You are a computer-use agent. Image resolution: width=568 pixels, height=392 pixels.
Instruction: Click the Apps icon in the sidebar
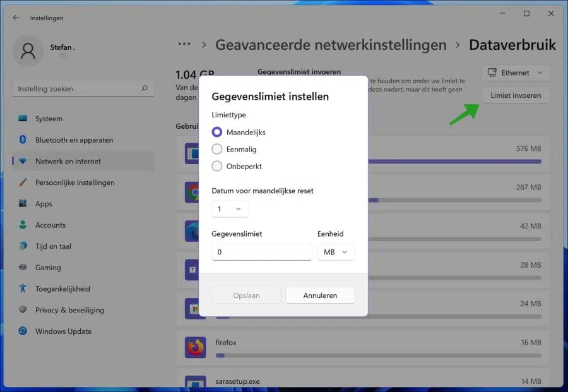click(23, 203)
